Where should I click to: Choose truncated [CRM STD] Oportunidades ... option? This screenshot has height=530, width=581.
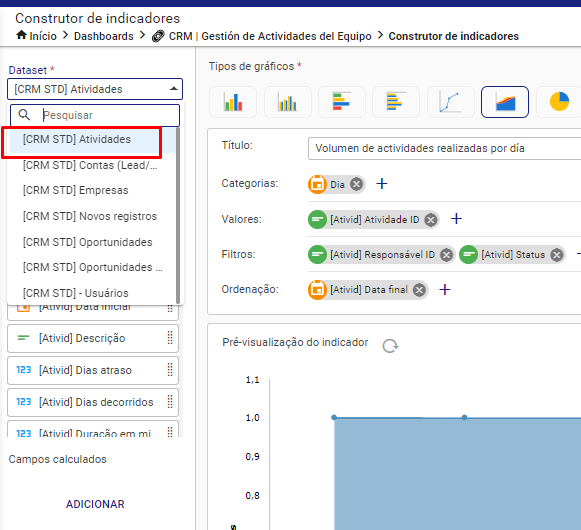tap(93, 268)
